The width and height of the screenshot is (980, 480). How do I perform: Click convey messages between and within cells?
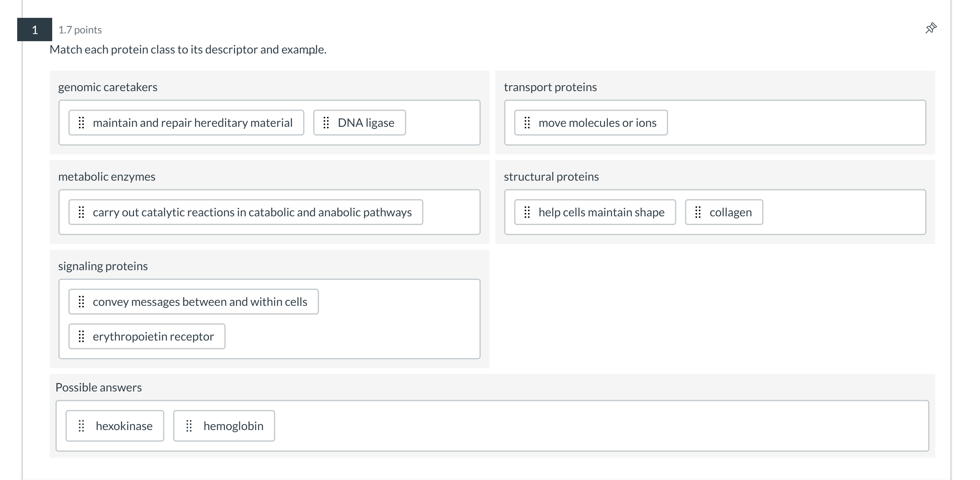point(200,302)
